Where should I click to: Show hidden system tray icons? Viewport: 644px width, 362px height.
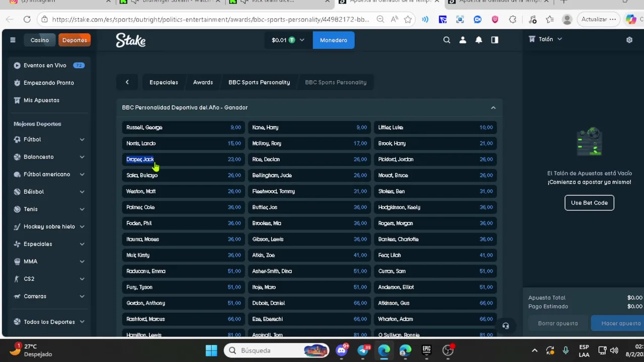[x=534, y=350]
